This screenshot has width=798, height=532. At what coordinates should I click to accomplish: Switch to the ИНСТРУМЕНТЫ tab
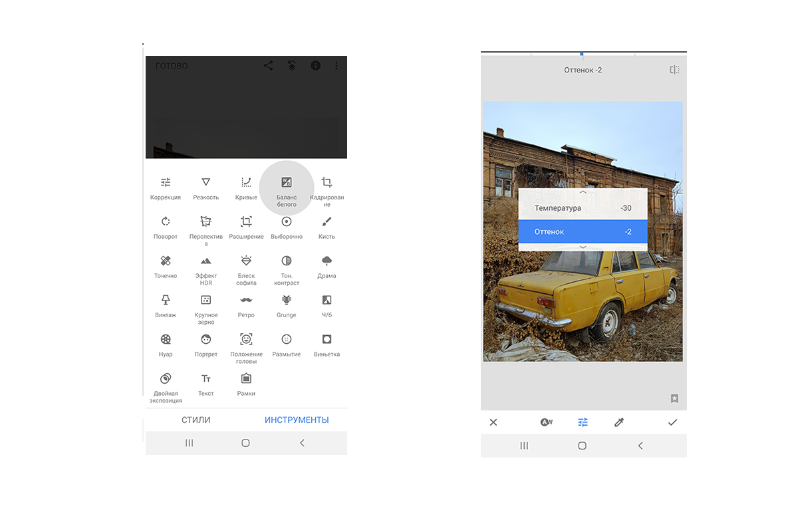[x=297, y=420]
